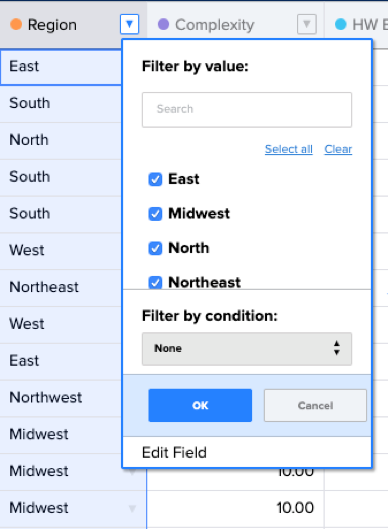Focus the Search values input field
The image size is (388, 529).
pyautogui.click(x=247, y=110)
